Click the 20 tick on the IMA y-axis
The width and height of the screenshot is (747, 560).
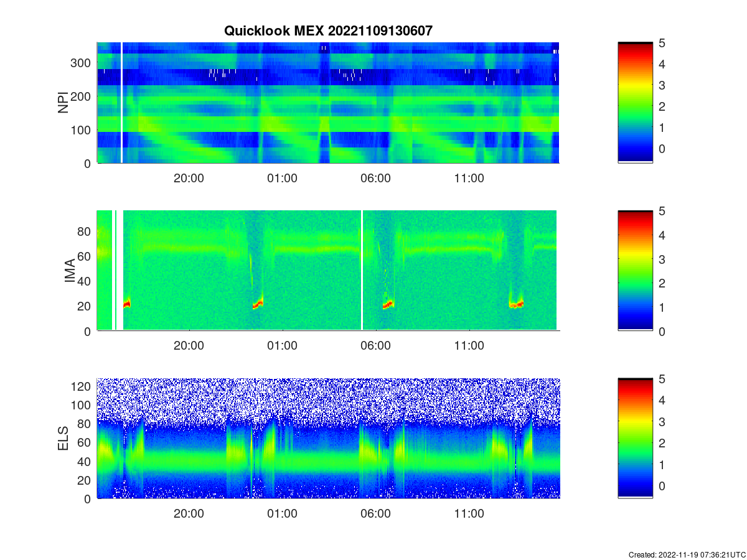click(x=85, y=306)
